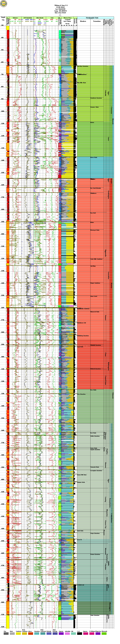Click the 'Heebner Shale' member label

pyautogui.click(x=81, y=482)
